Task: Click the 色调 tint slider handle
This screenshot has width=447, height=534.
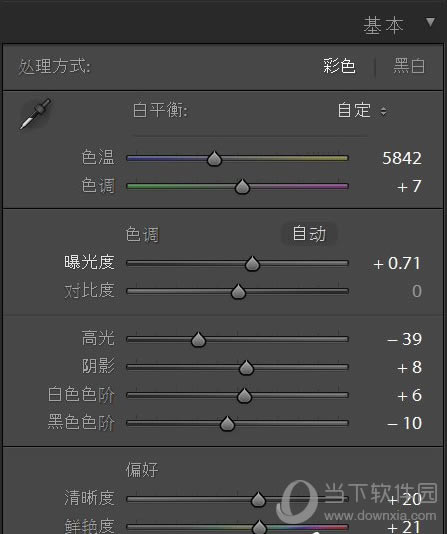Action: [x=242, y=186]
